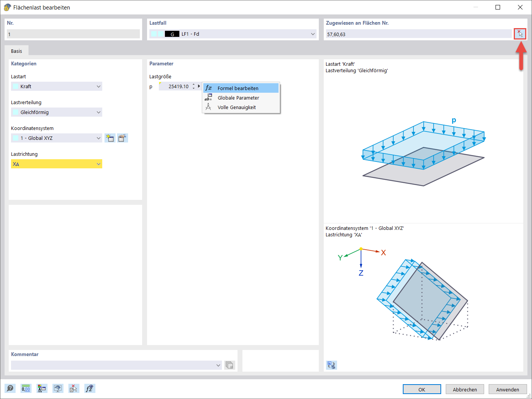Click the document with red X cursor icon
Image resolution: width=532 pixels, height=399 pixels.
coord(74,388)
